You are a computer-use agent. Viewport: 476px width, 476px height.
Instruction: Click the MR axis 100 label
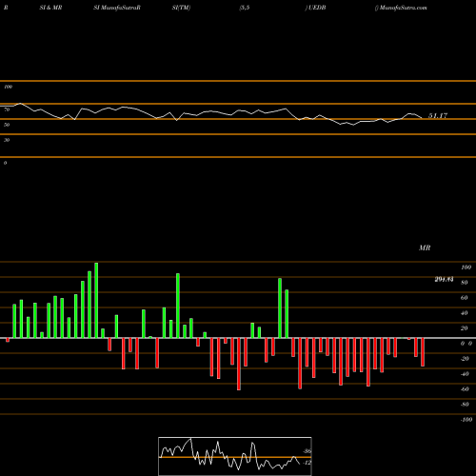(x=466, y=268)
